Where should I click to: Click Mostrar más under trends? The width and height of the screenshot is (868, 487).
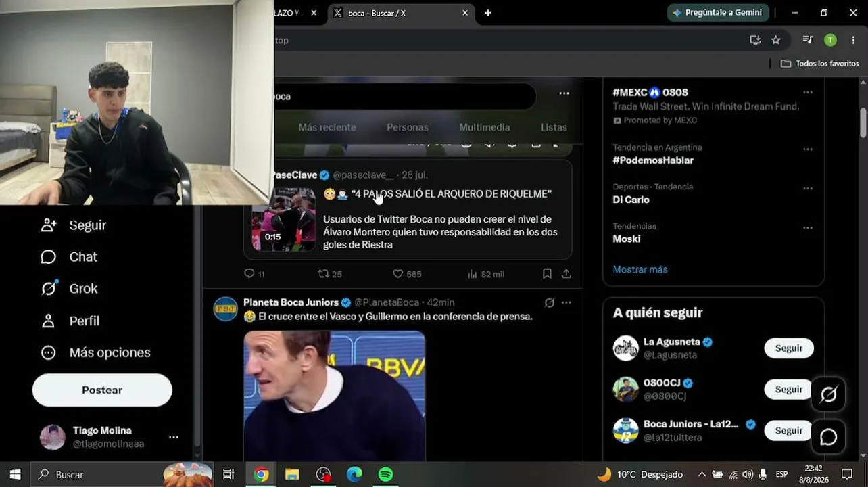tap(640, 269)
